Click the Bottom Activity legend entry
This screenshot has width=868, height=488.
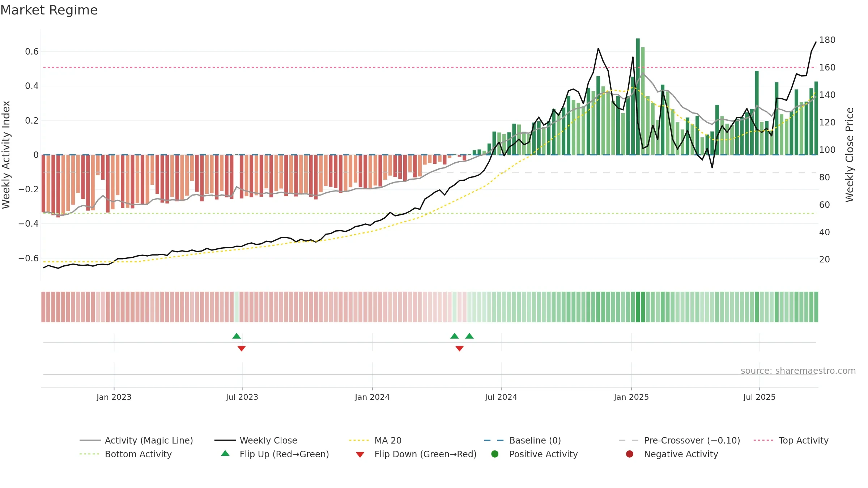pyautogui.click(x=125, y=454)
